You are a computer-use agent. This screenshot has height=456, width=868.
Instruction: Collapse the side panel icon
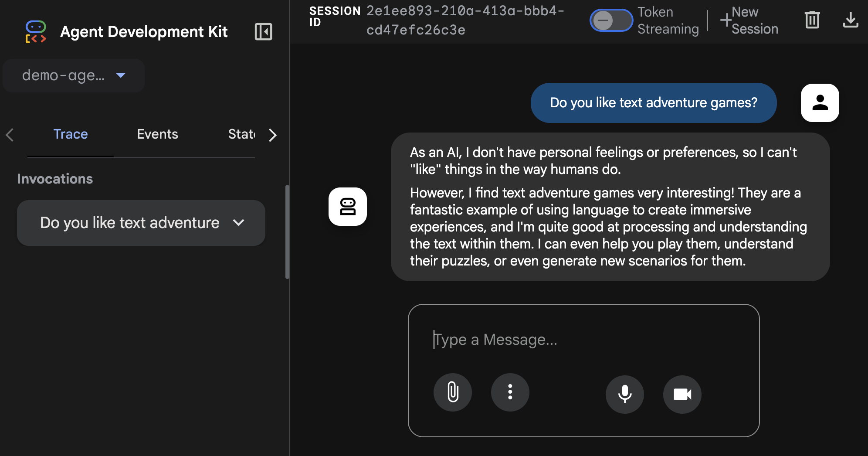click(x=263, y=32)
